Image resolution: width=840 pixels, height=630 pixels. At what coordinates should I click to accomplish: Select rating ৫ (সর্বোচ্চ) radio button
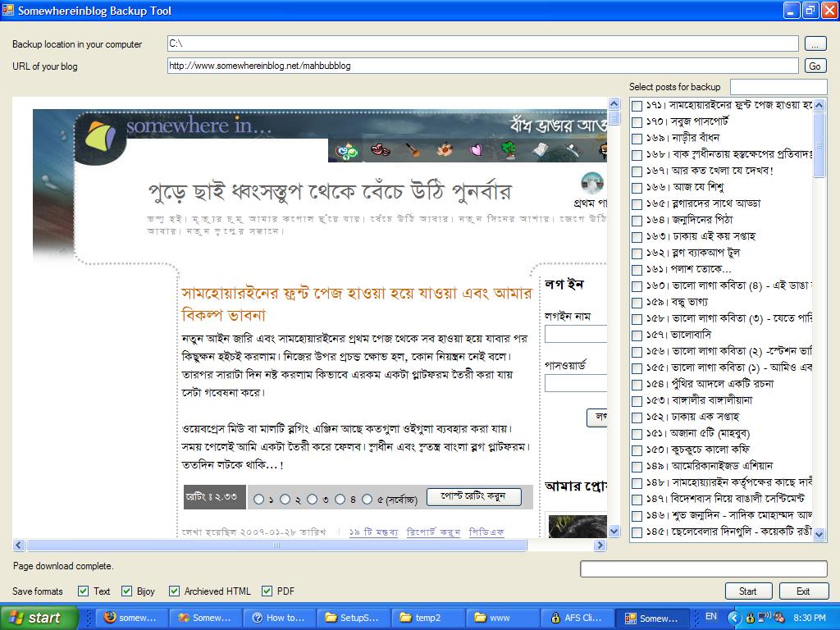[367, 500]
